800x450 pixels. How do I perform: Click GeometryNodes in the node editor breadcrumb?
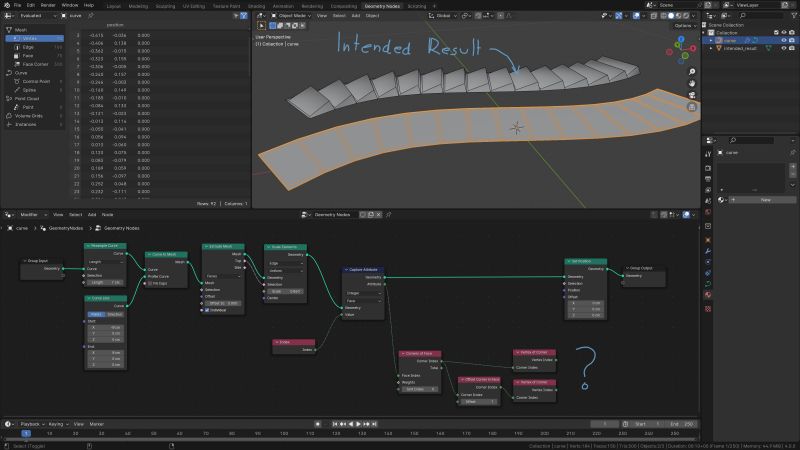[x=65, y=228]
